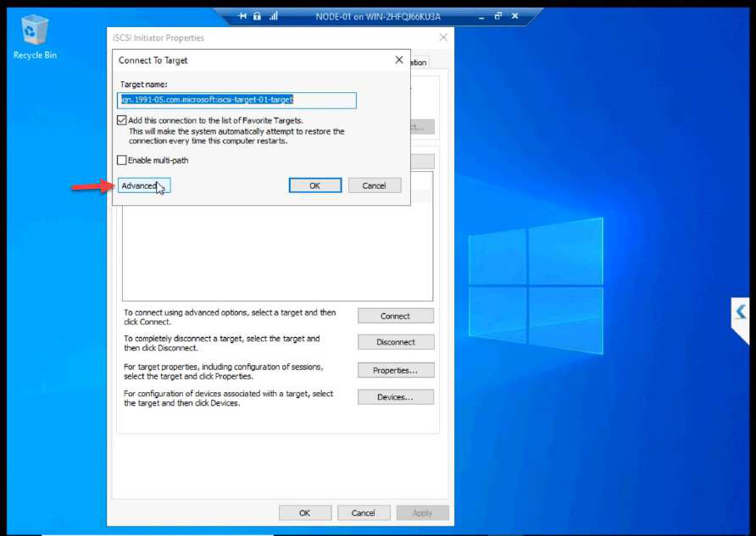Viewport: 756px width, 536px height.
Task: Close the NODE-01 remote session bar
Action: point(515,16)
